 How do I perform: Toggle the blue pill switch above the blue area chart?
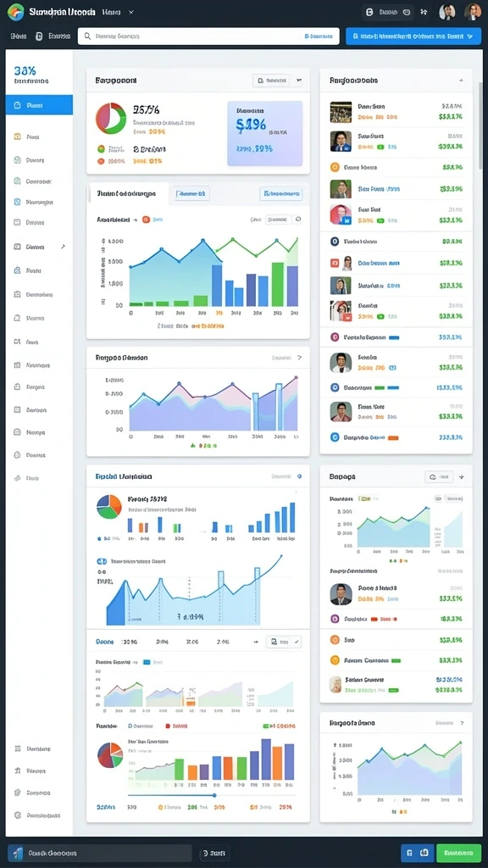tap(102, 561)
